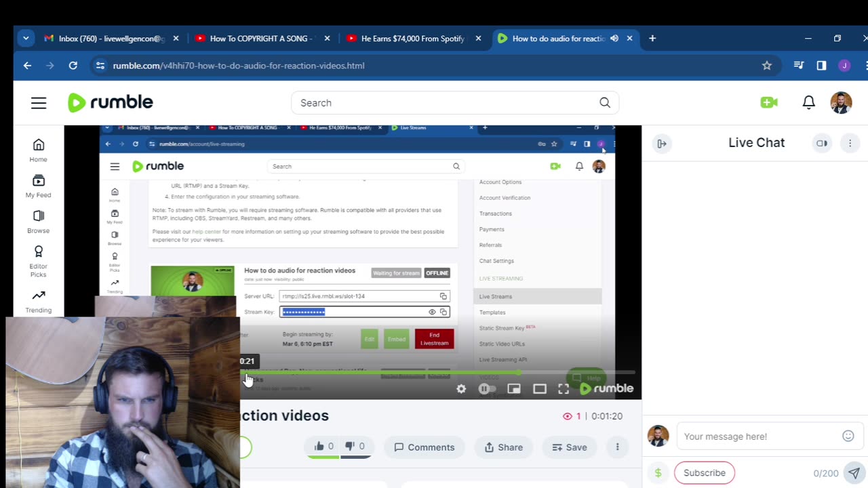The height and width of the screenshot is (488, 868).
Task: Bookmark this page with the star icon
Action: (767, 66)
